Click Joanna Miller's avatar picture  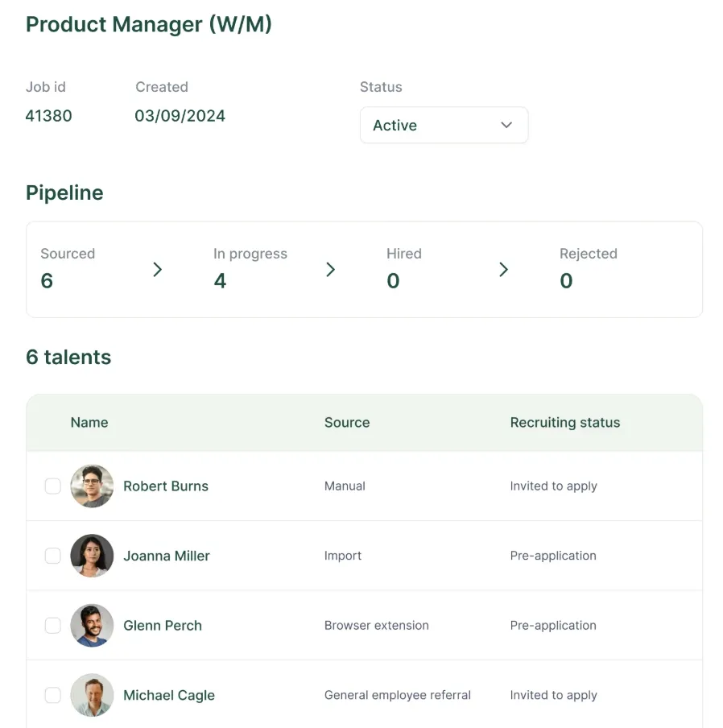pyautogui.click(x=92, y=556)
